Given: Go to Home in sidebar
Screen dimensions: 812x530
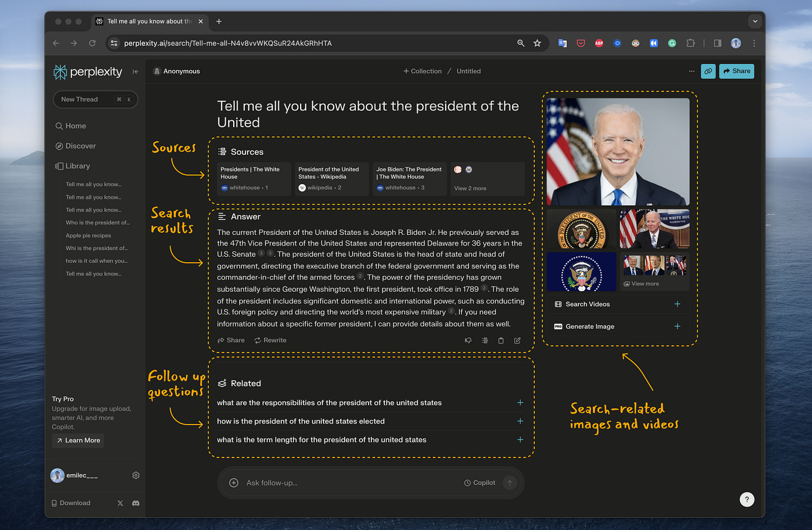Looking at the screenshot, I should (71, 126).
